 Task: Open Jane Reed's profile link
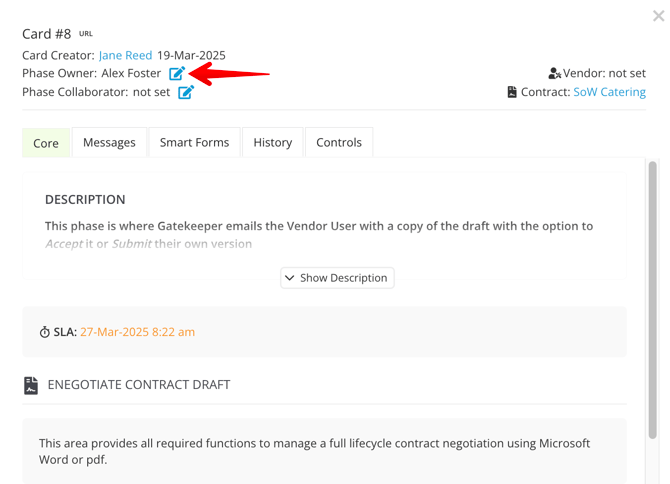(125, 56)
